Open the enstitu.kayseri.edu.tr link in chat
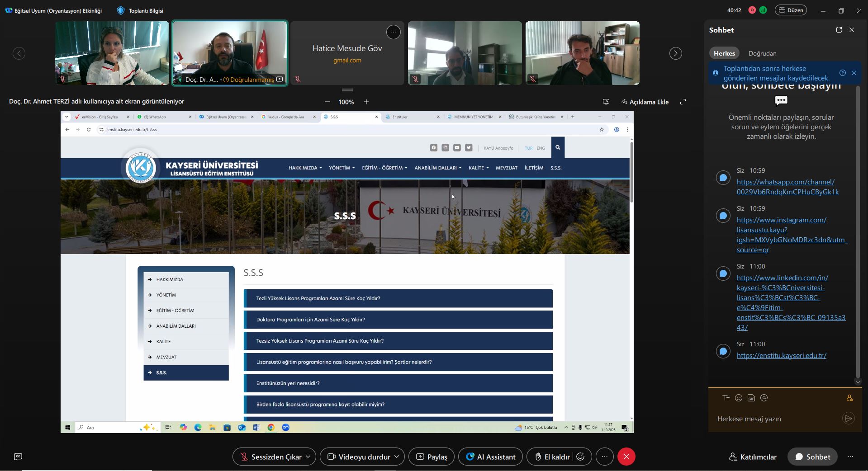868x471 pixels. pyautogui.click(x=781, y=355)
